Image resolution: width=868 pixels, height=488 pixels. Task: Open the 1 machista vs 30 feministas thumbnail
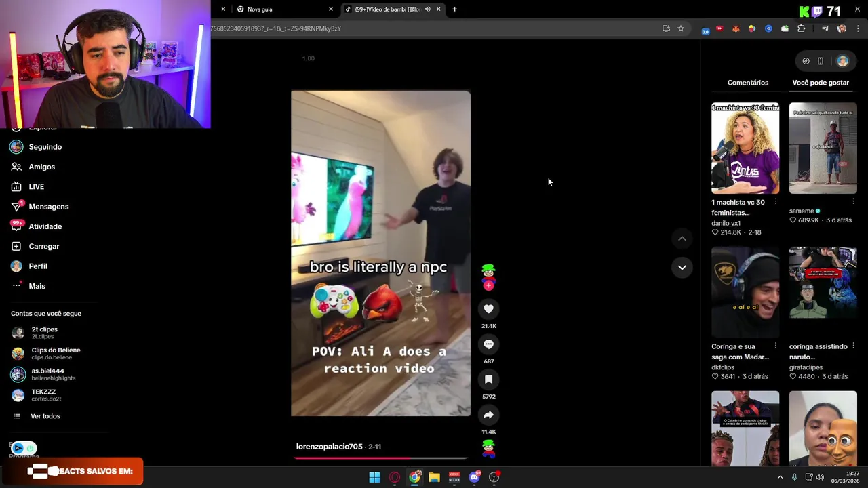click(745, 148)
